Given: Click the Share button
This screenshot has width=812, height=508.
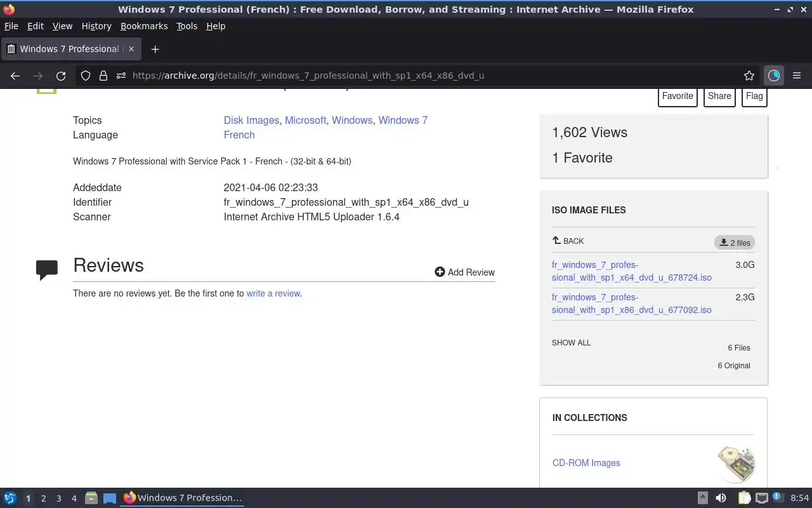Looking at the screenshot, I should (719, 96).
